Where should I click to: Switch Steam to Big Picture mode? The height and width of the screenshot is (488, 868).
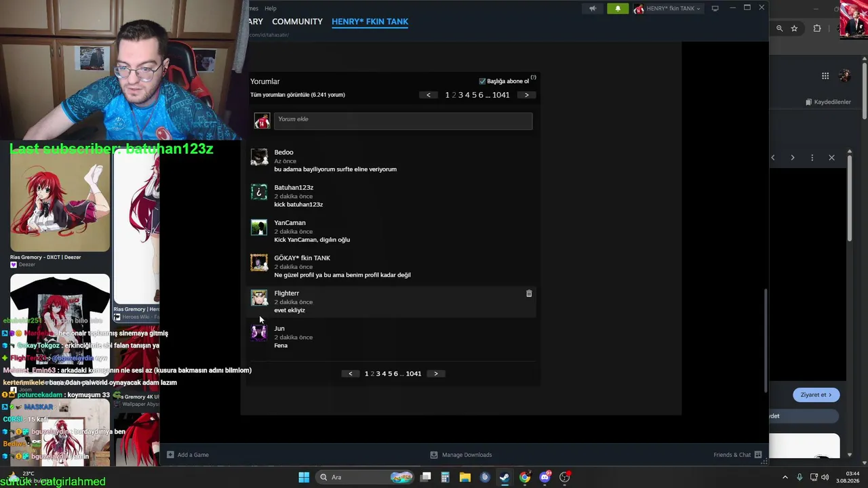point(715,9)
